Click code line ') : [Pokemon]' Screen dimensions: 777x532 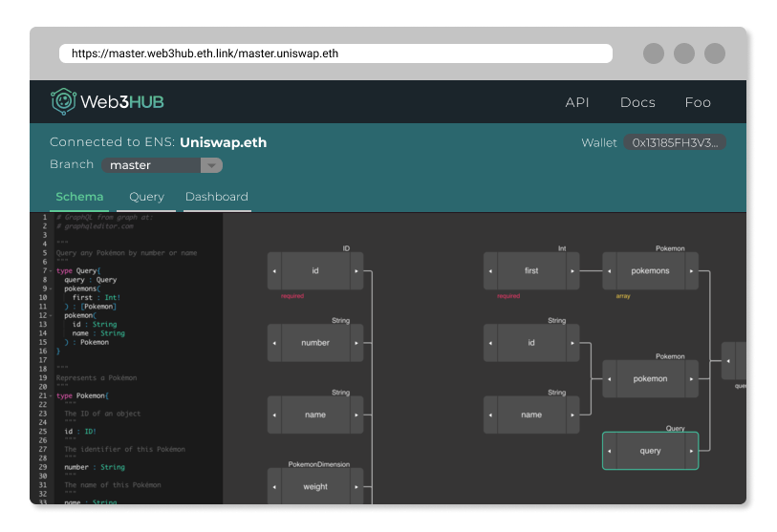coord(90,307)
